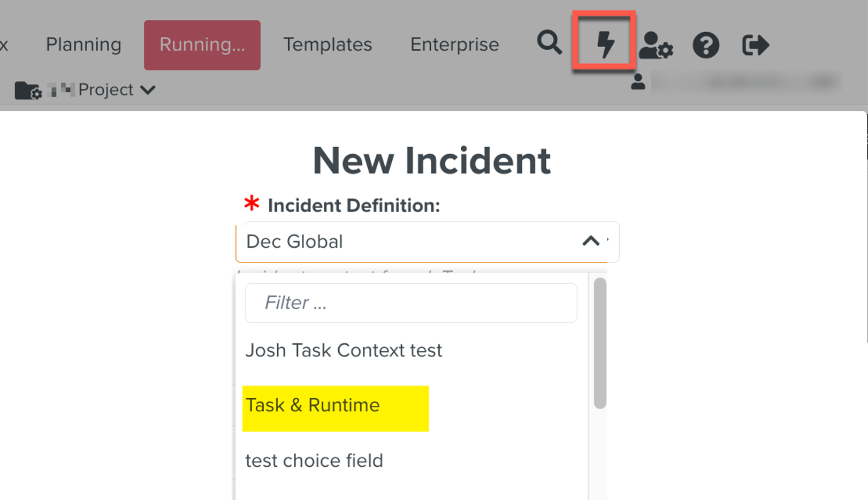Click into the Filter text field
Image resolution: width=868 pixels, height=500 pixels.
click(411, 303)
